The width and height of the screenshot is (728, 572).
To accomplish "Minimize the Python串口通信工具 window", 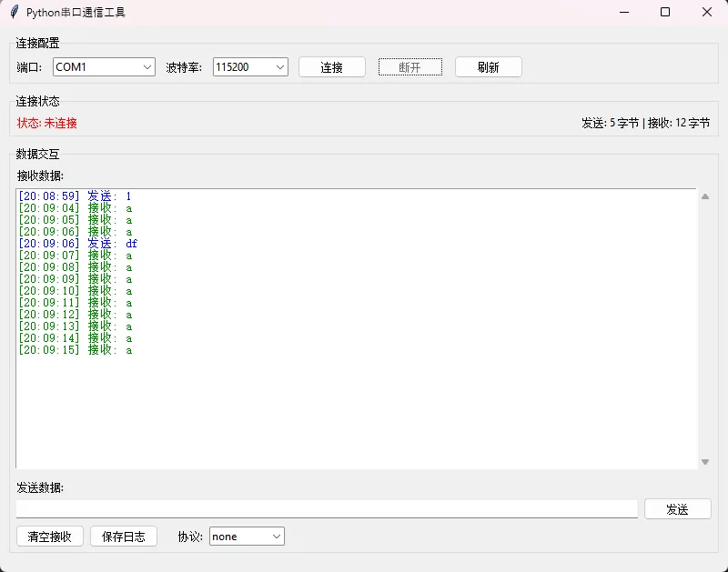I will pos(623,13).
